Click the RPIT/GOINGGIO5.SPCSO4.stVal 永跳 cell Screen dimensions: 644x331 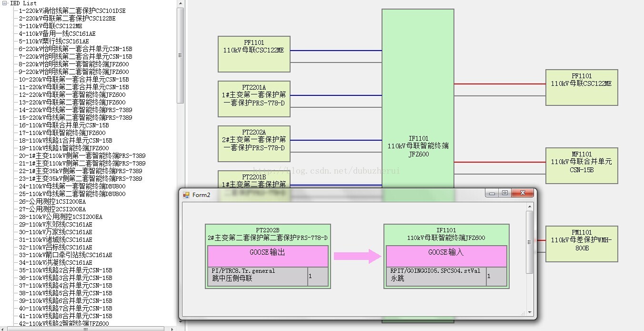point(436,276)
